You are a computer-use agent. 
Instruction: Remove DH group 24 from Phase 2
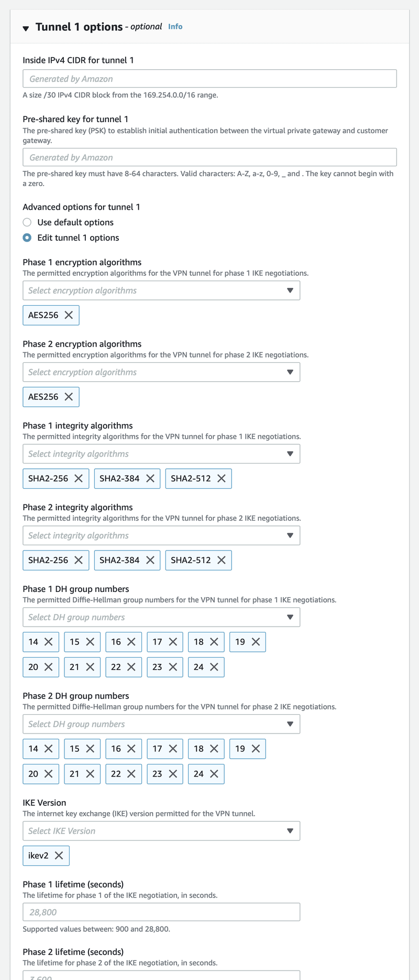(x=214, y=774)
